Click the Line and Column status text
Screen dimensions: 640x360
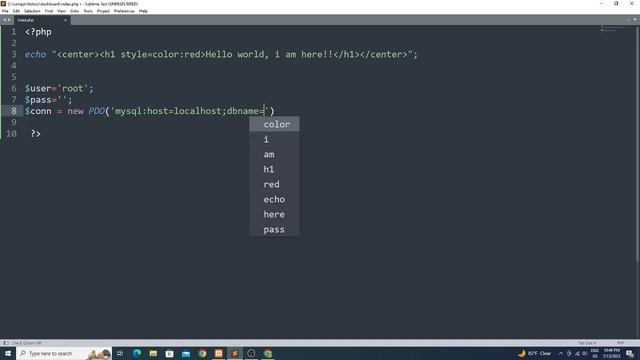[x=26, y=343]
